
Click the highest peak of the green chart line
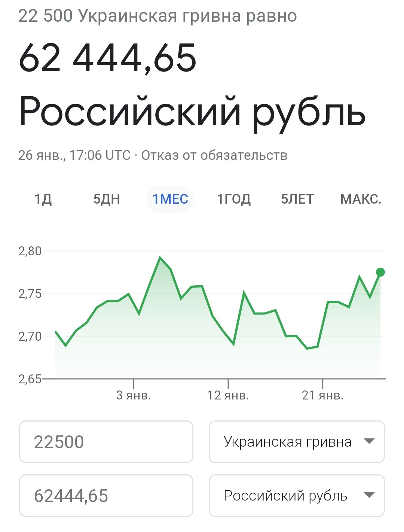click(160, 258)
